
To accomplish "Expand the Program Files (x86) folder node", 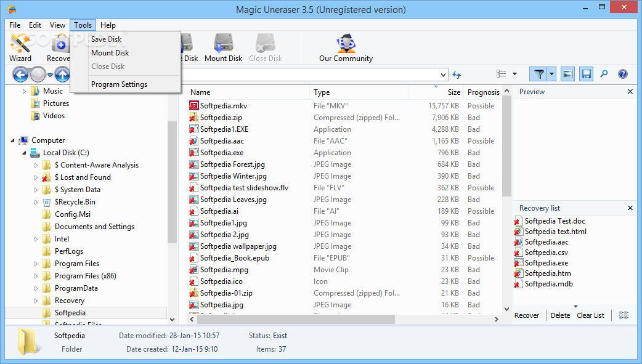I will click(x=36, y=276).
